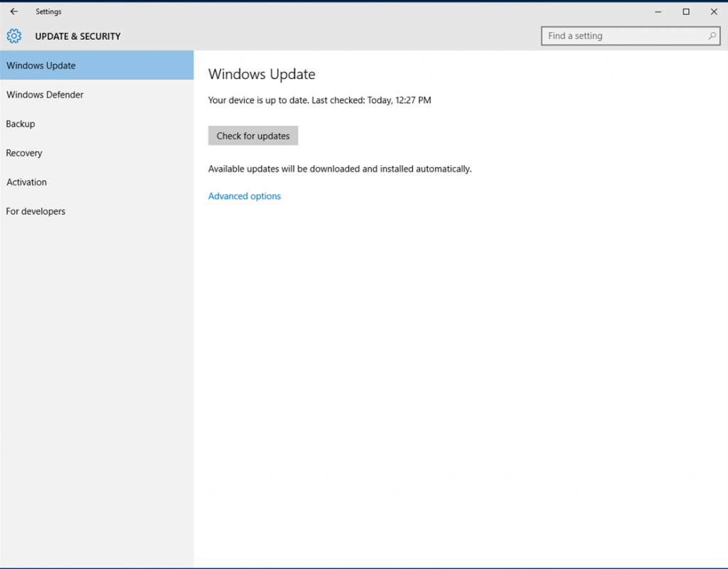Click the Settings gear icon
728x569 pixels.
[x=13, y=36]
